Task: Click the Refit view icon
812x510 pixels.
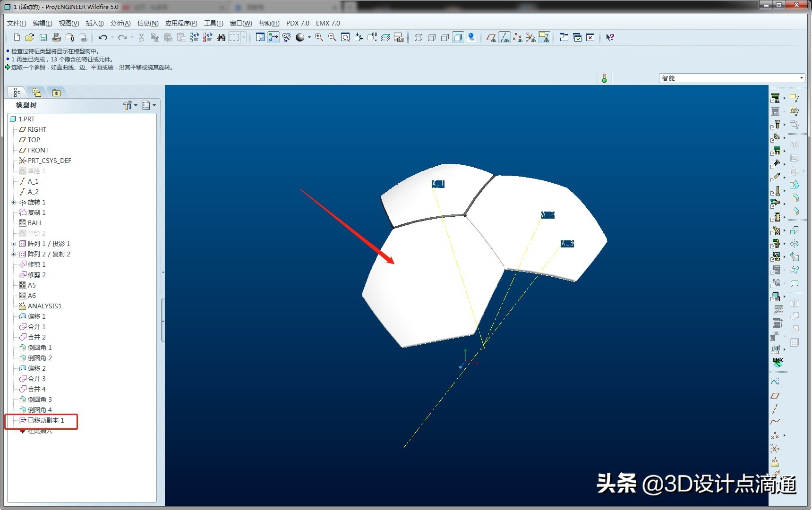Action: [345, 37]
